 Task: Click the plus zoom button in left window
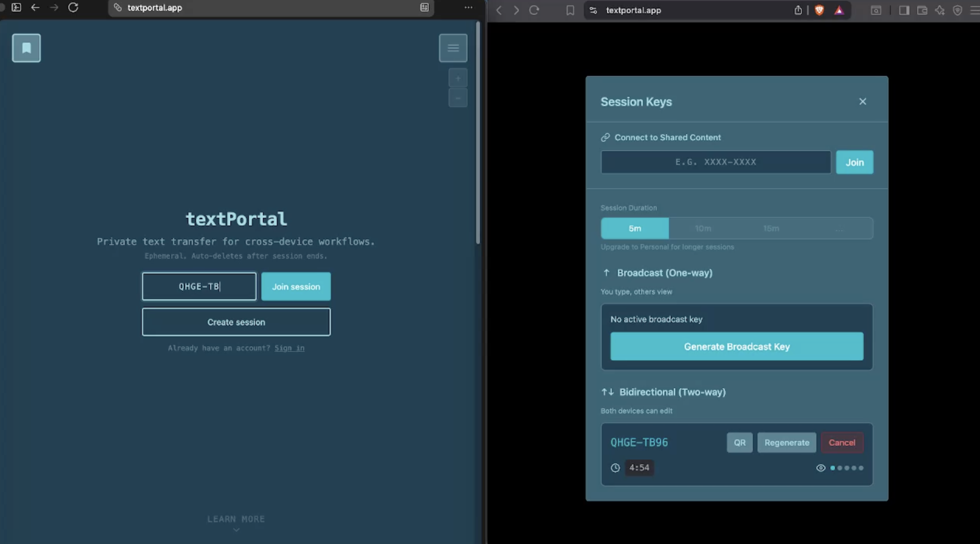(458, 78)
